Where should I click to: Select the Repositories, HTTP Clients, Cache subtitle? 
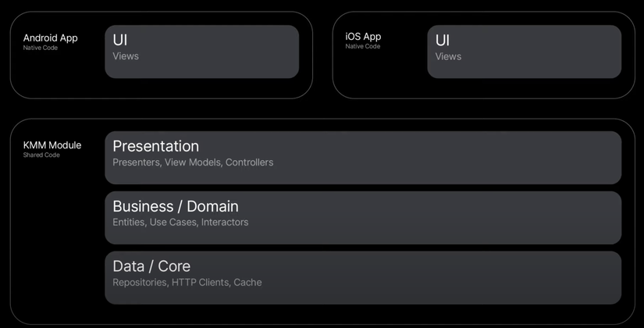(x=187, y=283)
